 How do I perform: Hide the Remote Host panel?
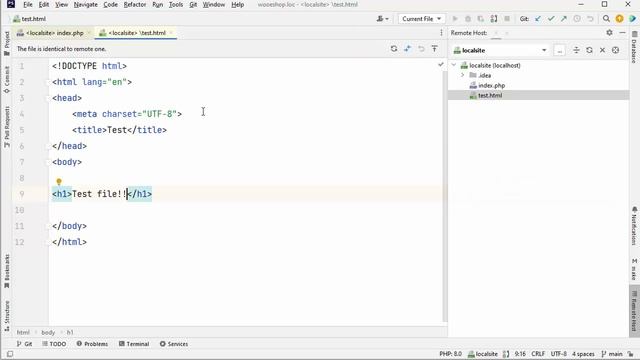[622, 33]
